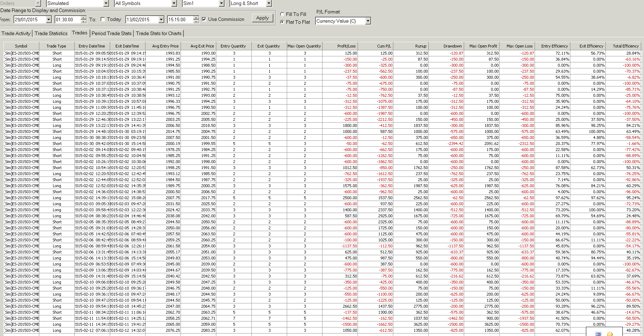Viewport: 644px width, 336px height.
Task: Click the Runup column header
Action: [411, 46]
